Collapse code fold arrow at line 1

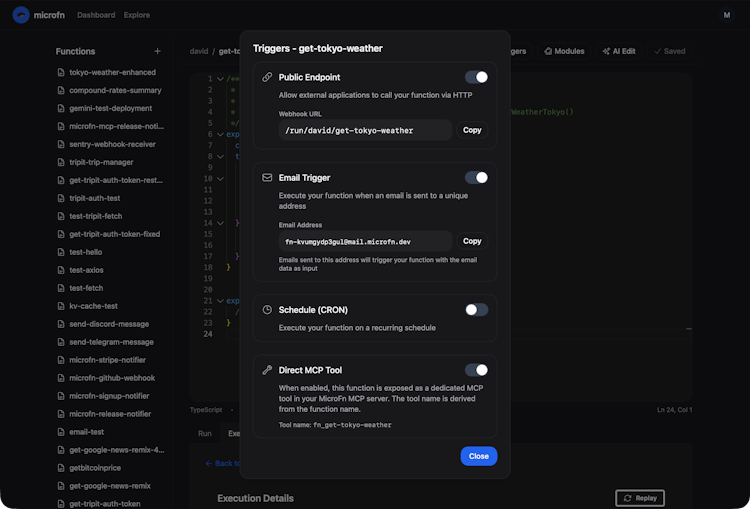[221, 79]
